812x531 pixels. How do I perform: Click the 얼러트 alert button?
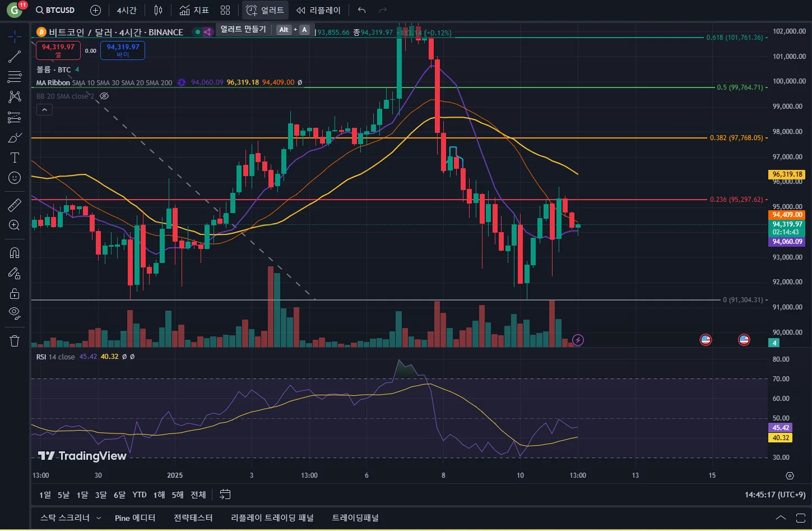266,10
